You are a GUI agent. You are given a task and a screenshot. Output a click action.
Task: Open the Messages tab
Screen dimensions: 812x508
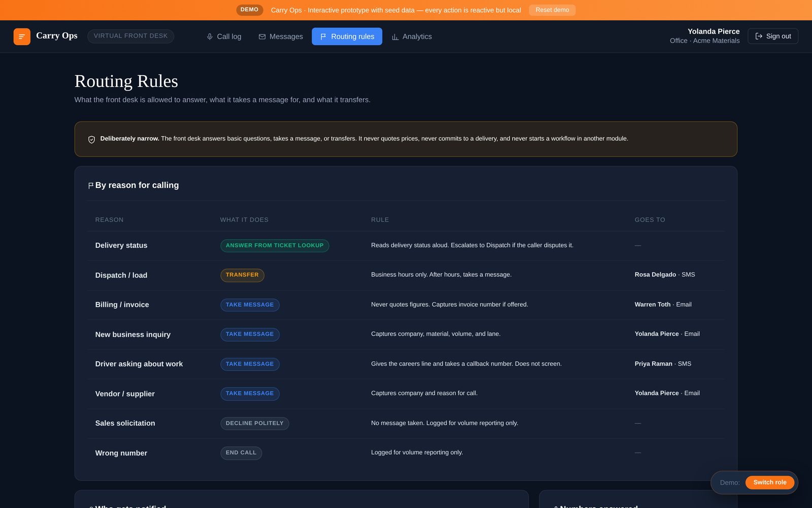pyautogui.click(x=281, y=37)
